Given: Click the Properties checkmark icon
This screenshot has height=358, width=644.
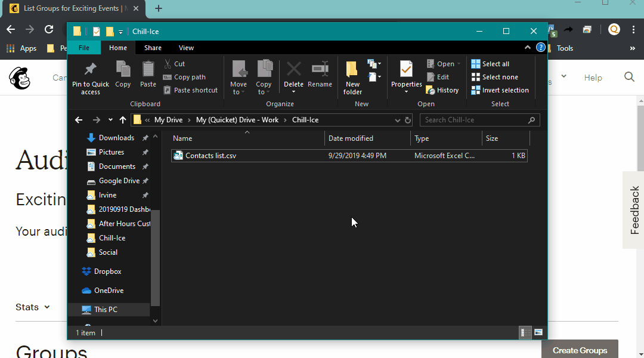Looking at the screenshot, I should tap(406, 69).
